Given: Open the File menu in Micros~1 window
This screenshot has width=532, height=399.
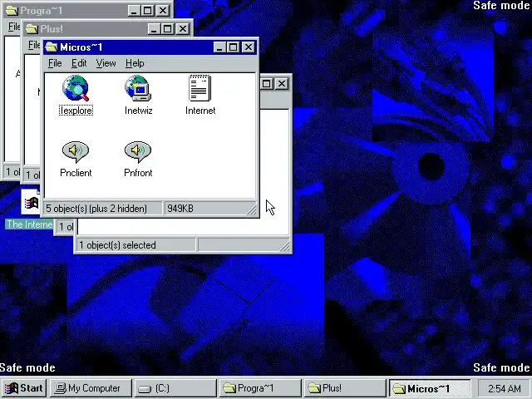Looking at the screenshot, I should pyautogui.click(x=55, y=63).
